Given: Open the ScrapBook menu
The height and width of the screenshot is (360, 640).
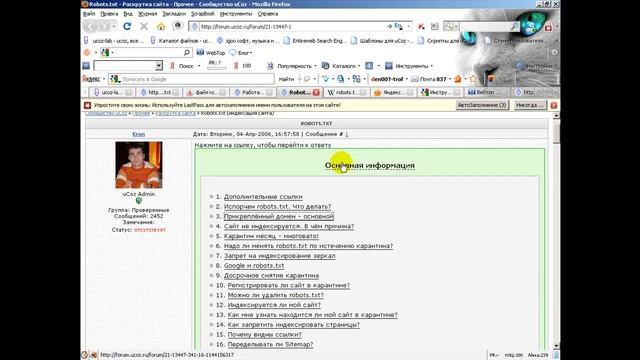Looking at the screenshot, I should 203,13.
